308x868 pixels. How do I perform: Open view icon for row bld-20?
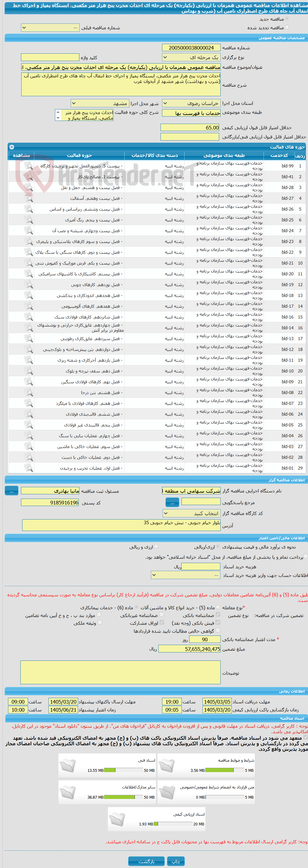(29, 274)
